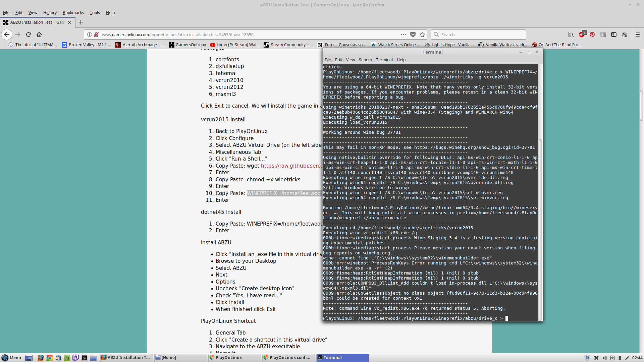Click the URL address bar text
The height and width of the screenshot is (362, 644).
tap(177, 35)
